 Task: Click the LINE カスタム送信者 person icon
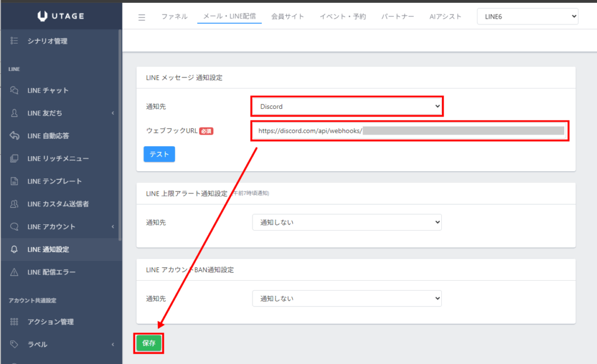point(15,204)
